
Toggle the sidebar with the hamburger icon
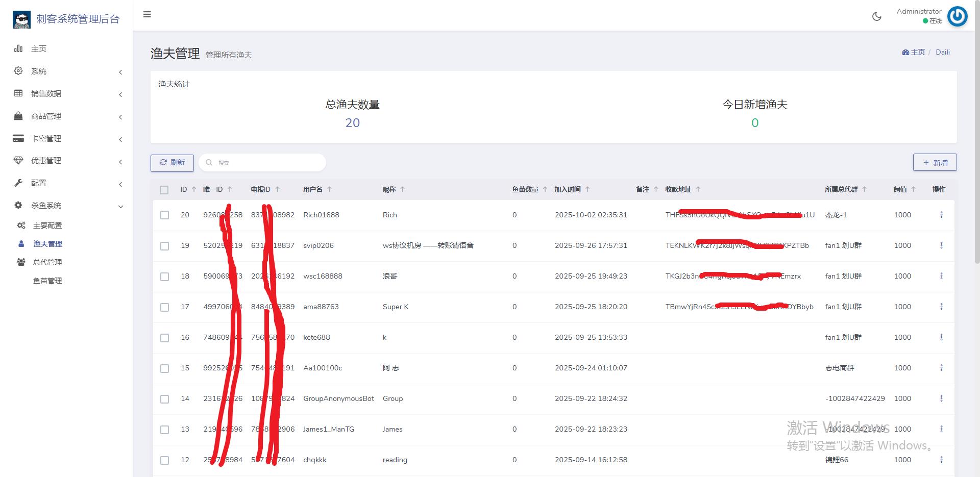tap(147, 14)
